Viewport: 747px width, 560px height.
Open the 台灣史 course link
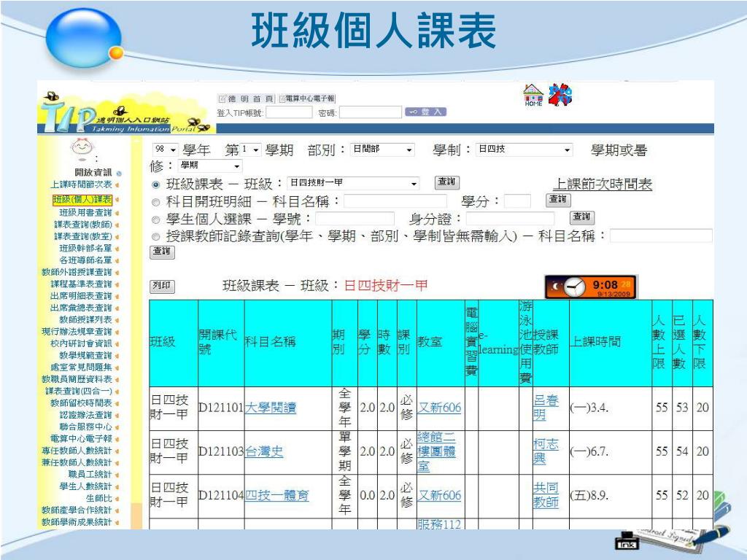[x=264, y=451]
